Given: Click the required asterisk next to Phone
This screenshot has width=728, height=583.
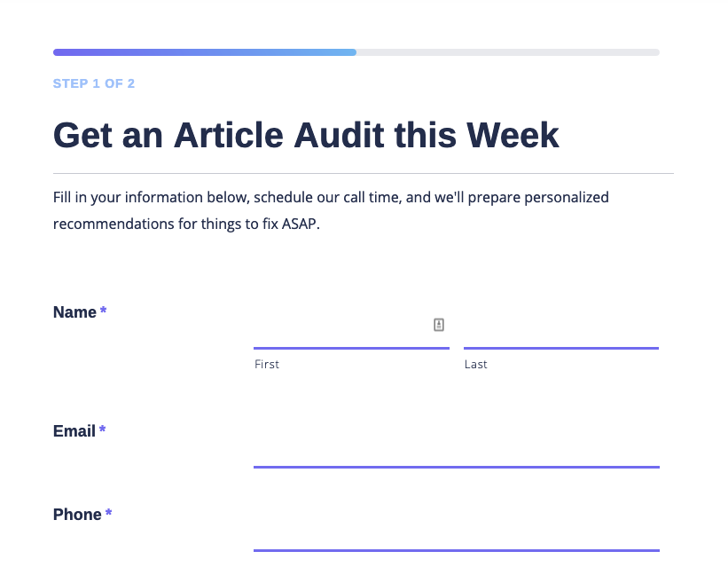Looking at the screenshot, I should tap(109, 512).
